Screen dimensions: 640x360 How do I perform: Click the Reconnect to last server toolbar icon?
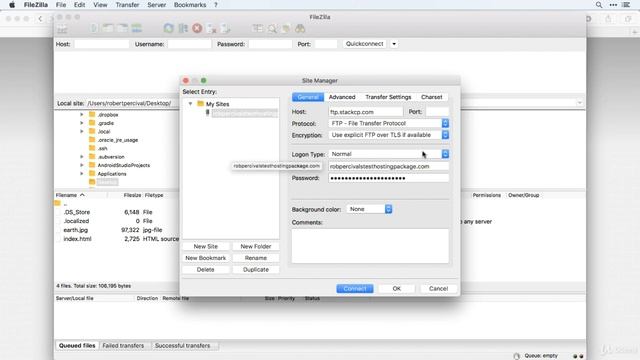(225, 29)
